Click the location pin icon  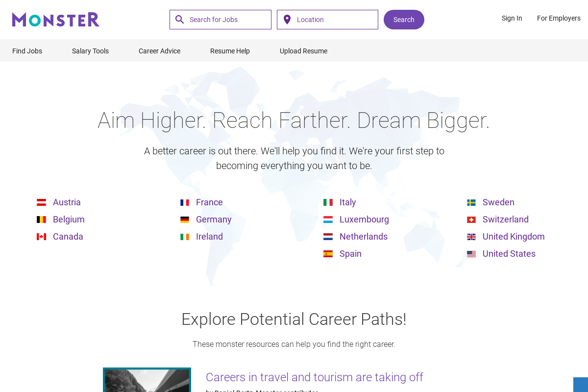pyautogui.click(x=287, y=20)
